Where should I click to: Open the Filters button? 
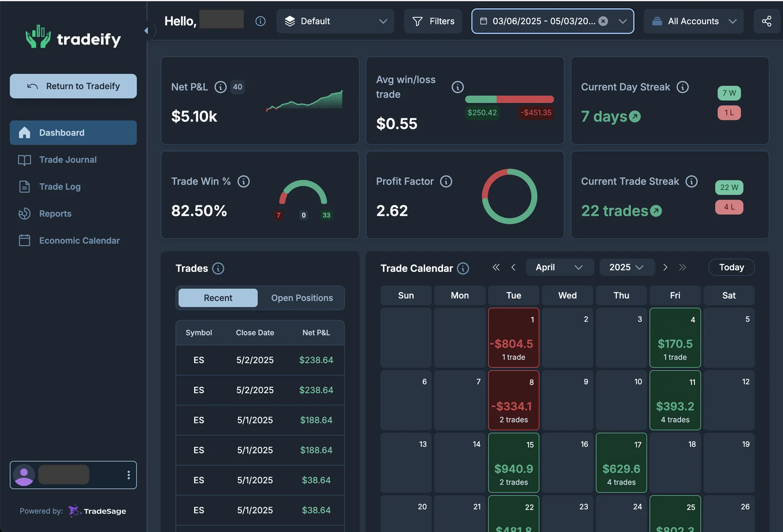pyautogui.click(x=433, y=21)
